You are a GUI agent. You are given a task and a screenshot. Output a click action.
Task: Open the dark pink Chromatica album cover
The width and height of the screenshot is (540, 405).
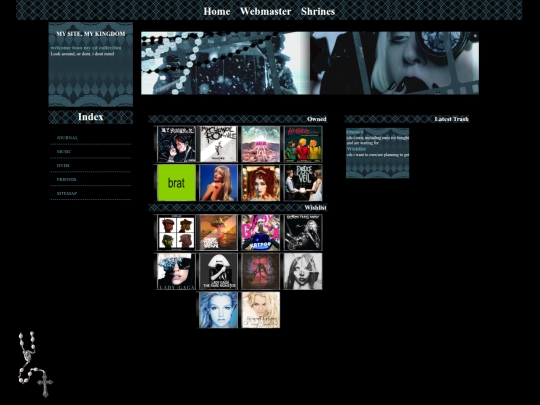tap(261, 271)
